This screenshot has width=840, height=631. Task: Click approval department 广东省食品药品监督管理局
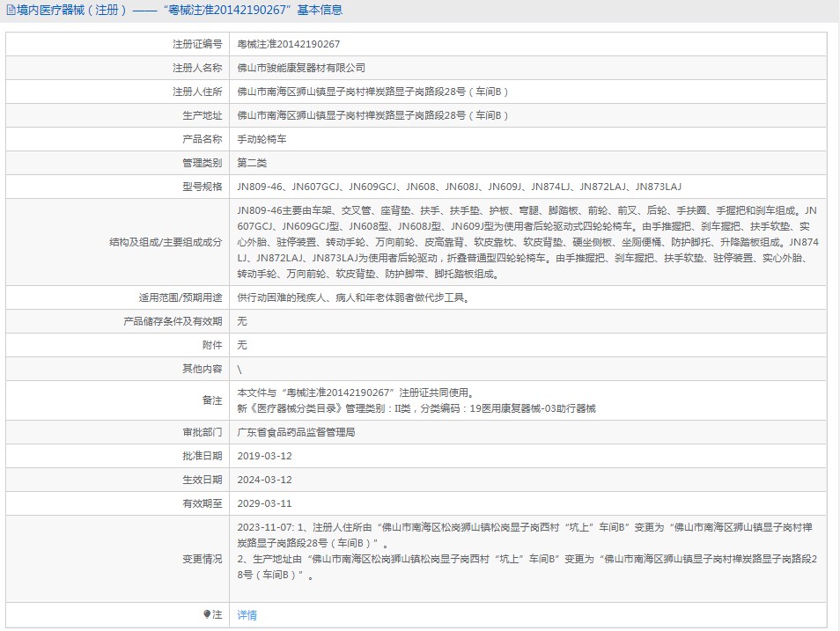point(296,432)
